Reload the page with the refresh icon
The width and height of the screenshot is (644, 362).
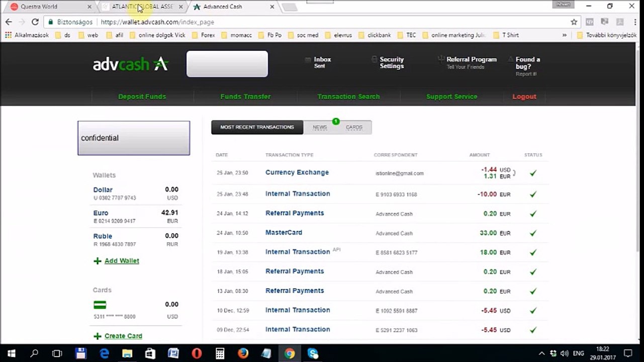(35, 22)
